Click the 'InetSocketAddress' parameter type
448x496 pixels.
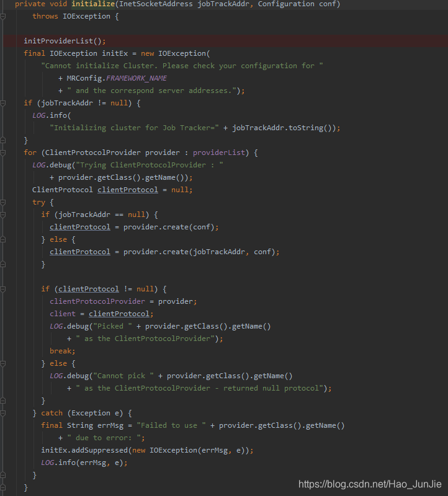[156, 4]
